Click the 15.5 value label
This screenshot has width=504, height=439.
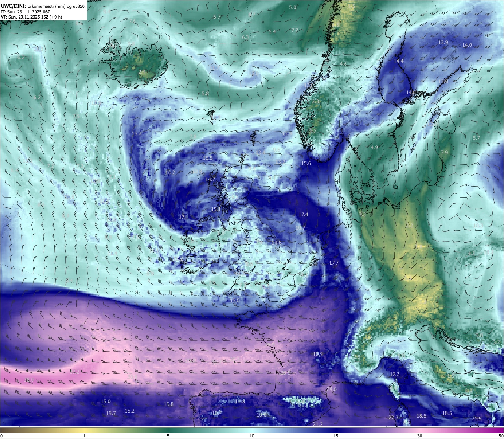click(208, 158)
